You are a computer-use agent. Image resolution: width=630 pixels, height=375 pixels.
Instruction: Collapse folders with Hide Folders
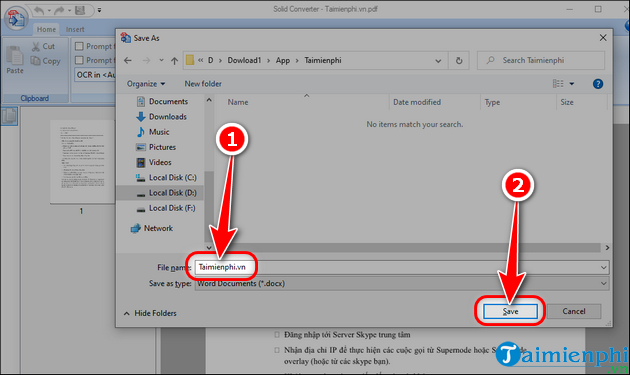click(150, 313)
